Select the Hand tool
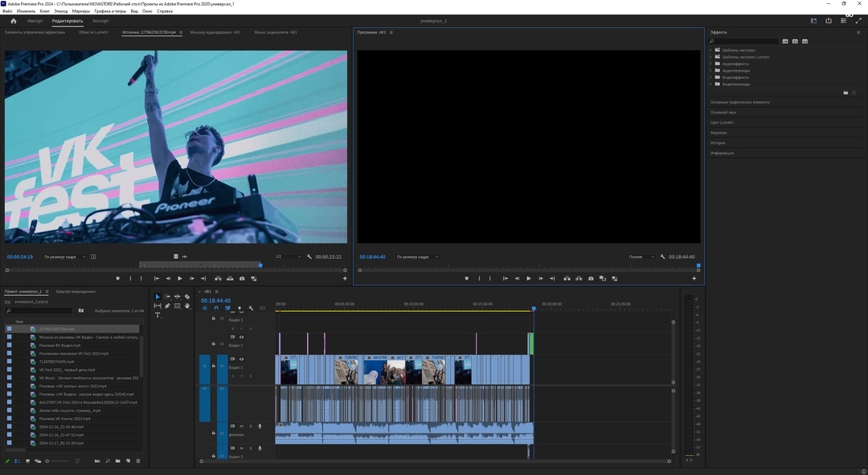The width and height of the screenshot is (868, 475). pyautogui.click(x=187, y=305)
